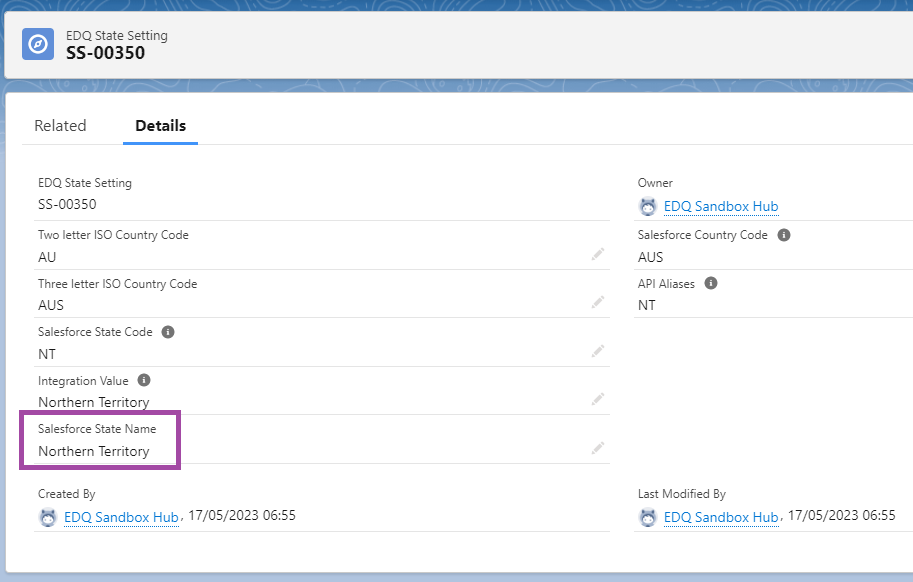The image size is (913, 582).
Task: Click the Two letter ISO Country Code label
Action: (114, 235)
